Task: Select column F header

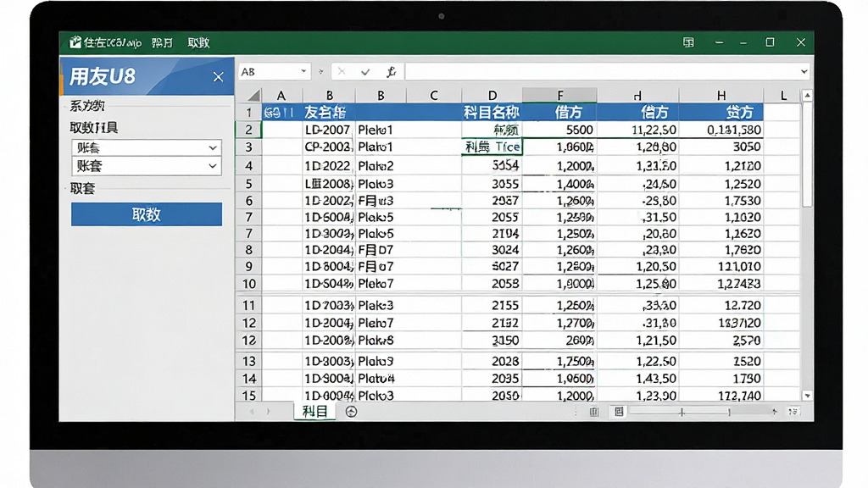Action: click(x=559, y=96)
